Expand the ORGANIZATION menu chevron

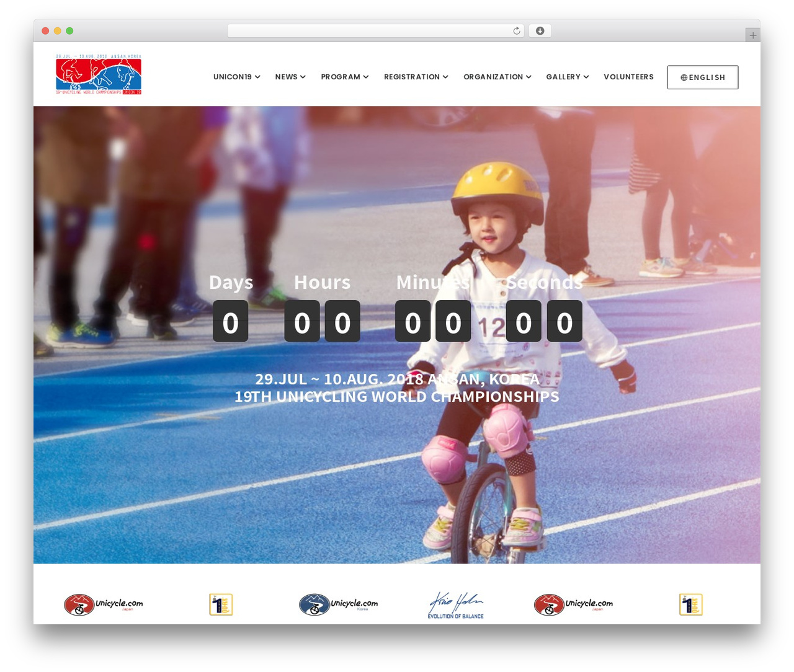click(x=529, y=77)
